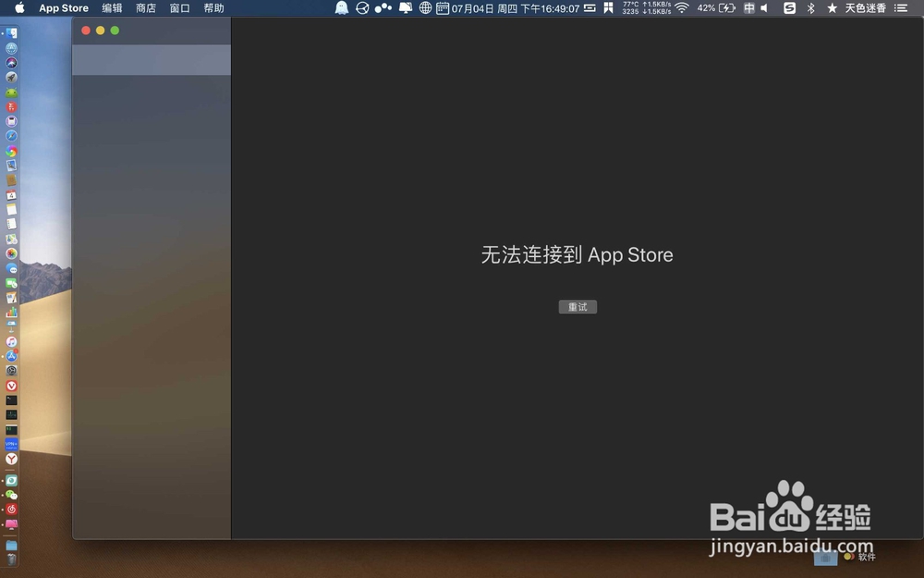Open WeChat from the dock

[11, 495]
